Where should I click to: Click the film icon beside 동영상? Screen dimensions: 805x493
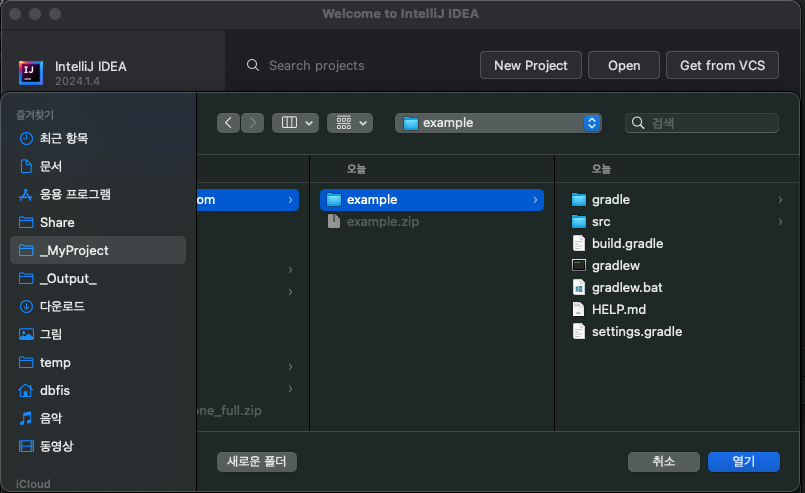pos(26,446)
